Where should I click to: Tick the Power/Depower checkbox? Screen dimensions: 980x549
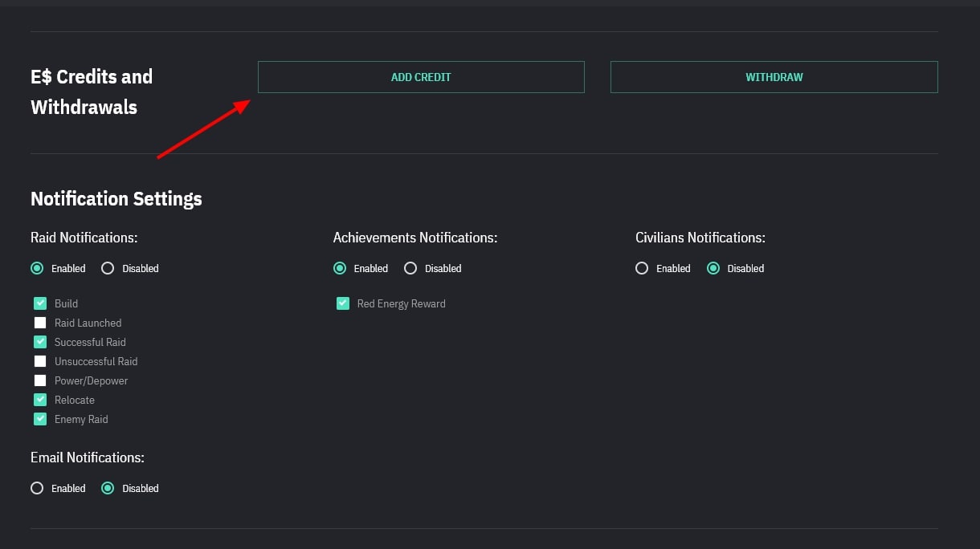point(40,380)
